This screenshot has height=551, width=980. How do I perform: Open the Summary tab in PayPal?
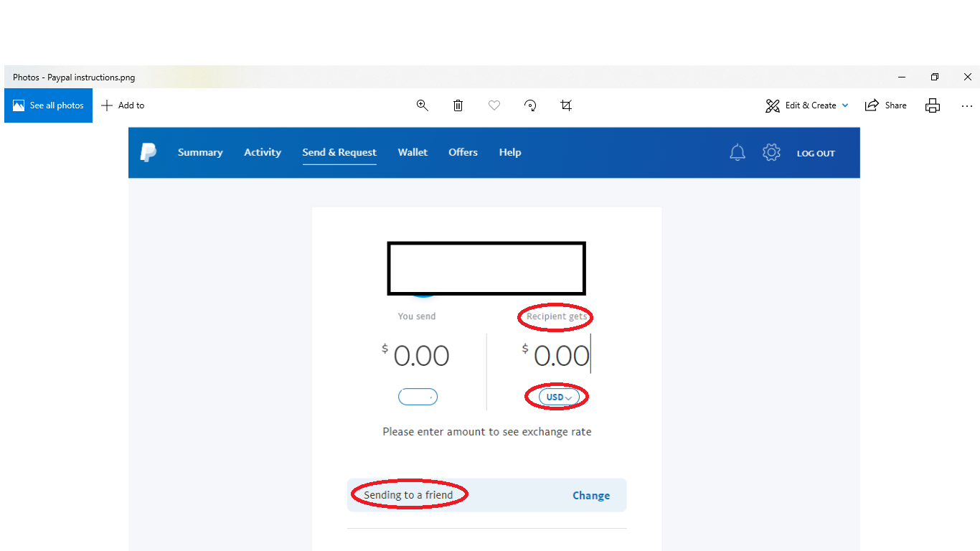click(x=200, y=152)
